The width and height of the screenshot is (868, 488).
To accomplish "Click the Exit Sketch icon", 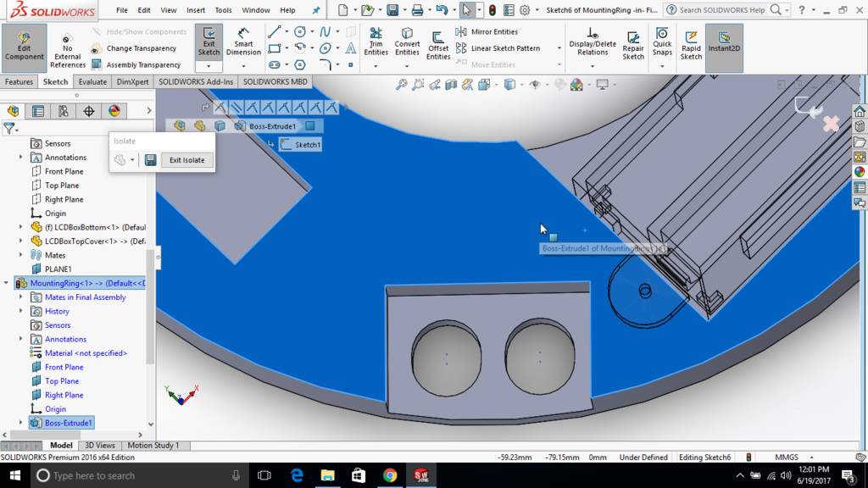I will click(x=209, y=33).
